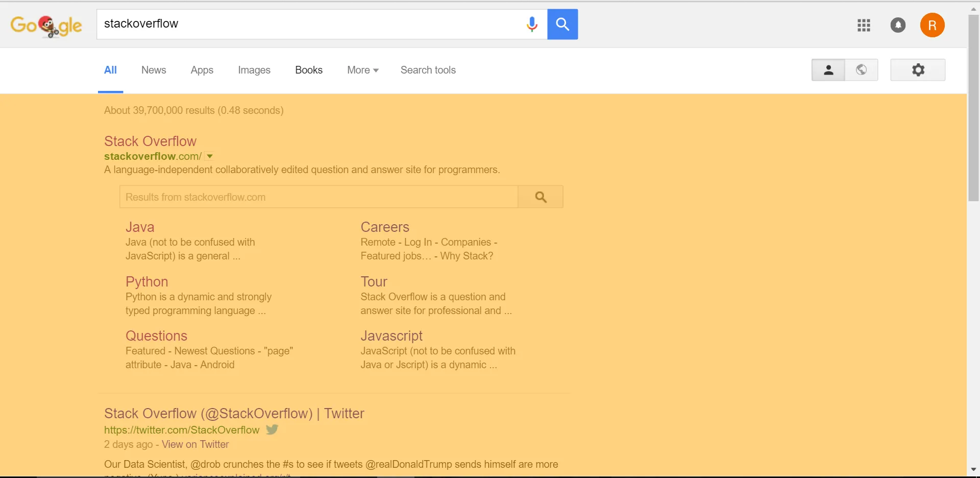The height and width of the screenshot is (478, 980).
Task: Open the account avatar R
Action: (932, 25)
